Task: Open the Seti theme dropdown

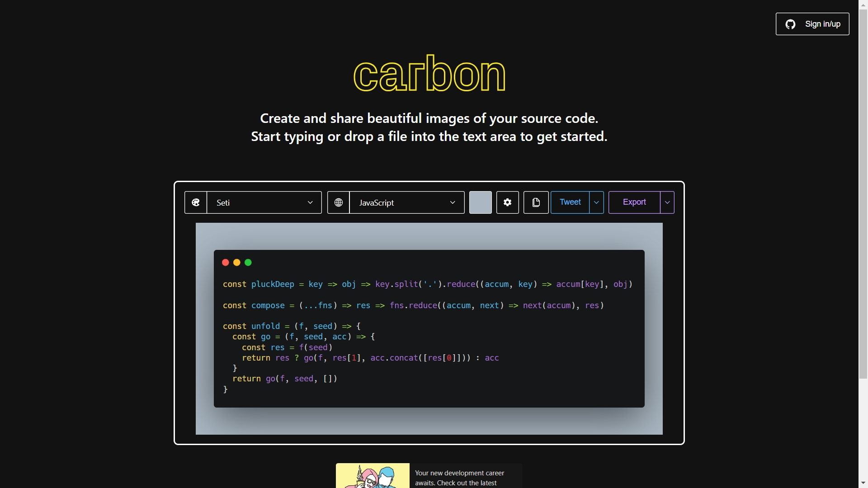Action: (264, 202)
